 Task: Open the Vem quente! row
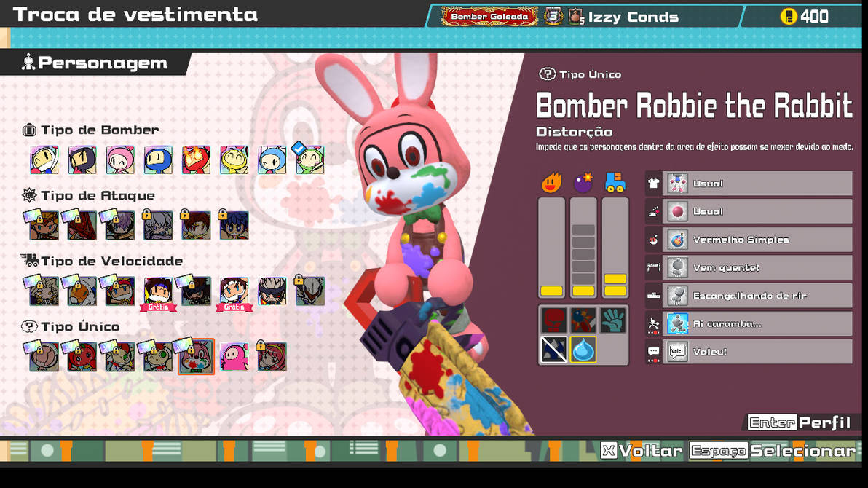click(x=749, y=267)
